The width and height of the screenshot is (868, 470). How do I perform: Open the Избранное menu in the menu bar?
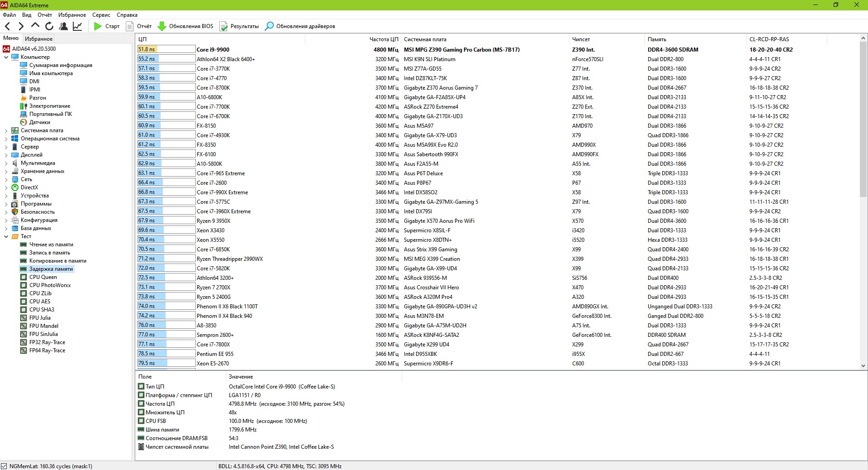click(x=72, y=15)
